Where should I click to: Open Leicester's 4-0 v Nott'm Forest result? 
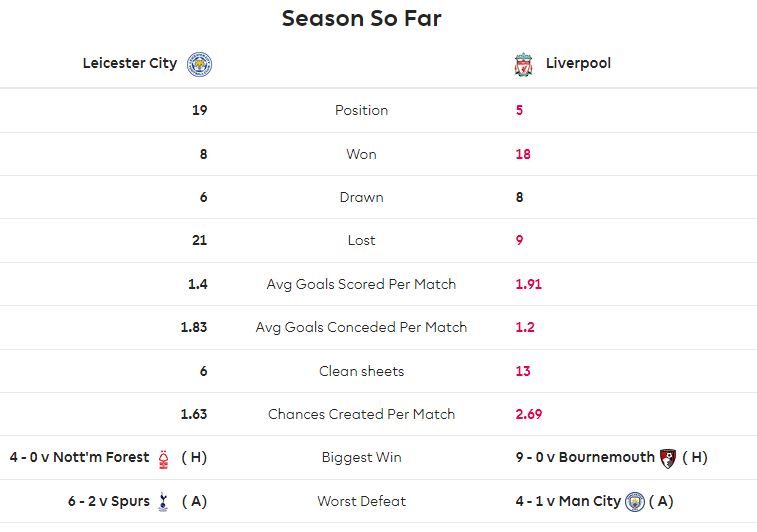click(x=79, y=457)
